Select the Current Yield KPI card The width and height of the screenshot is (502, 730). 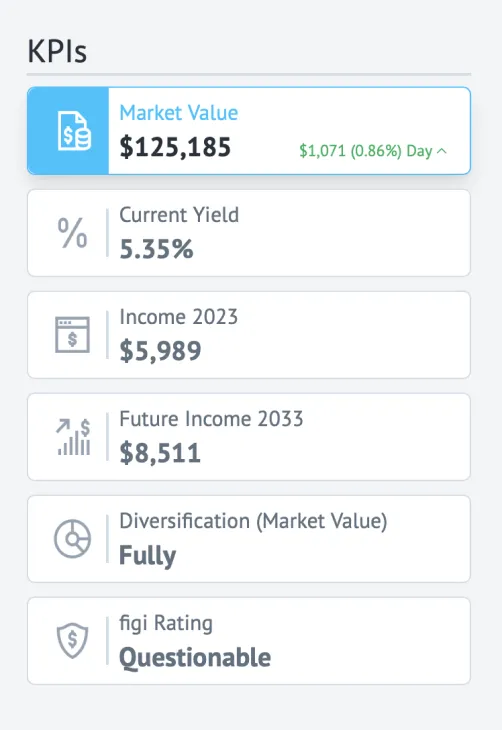(x=249, y=233)
